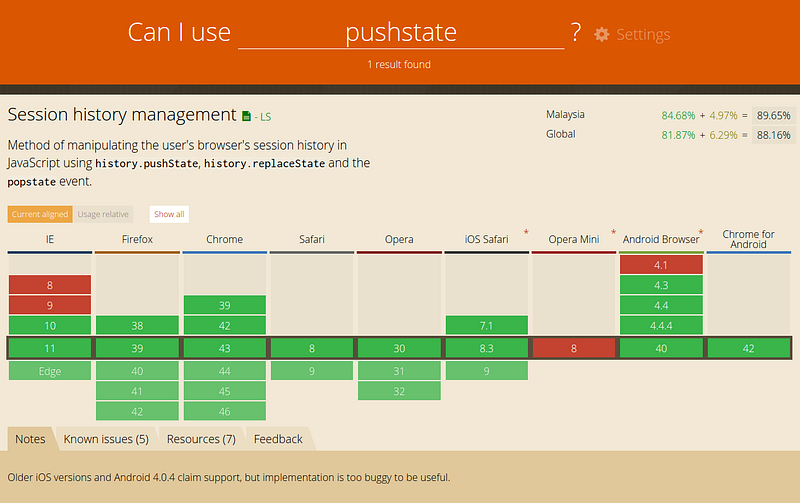Screen dimensions: 800x503
Task: Select the Android Browser 40 cell
Action: click(661, 348)
